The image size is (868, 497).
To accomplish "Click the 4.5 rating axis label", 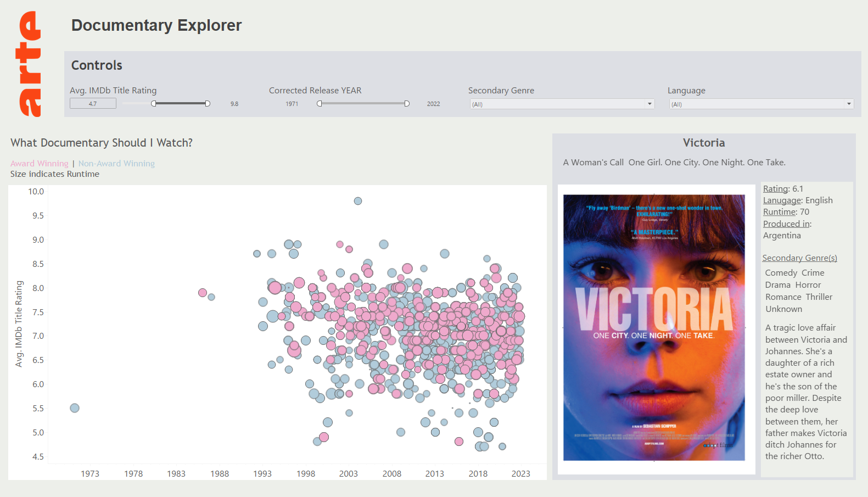I will (x=38, y=457).
